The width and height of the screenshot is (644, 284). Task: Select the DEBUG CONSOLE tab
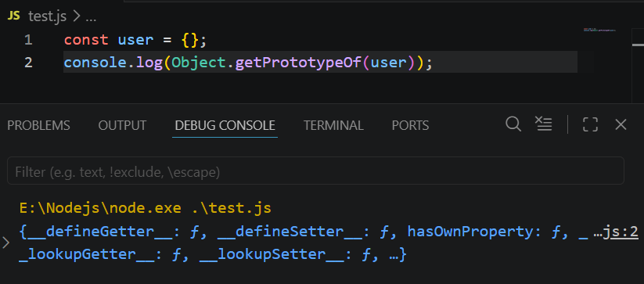tap(225, 125)
